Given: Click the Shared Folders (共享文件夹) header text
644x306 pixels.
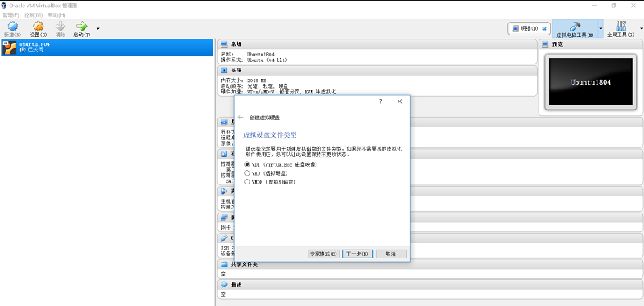Looking at the screenshot, I should [x=244, y=264].
